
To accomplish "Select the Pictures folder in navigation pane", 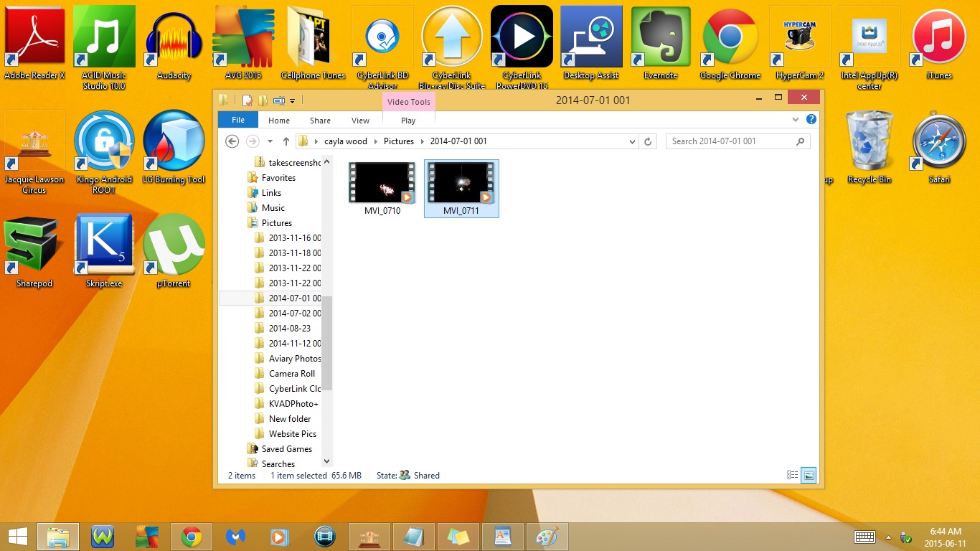I will coord(276,223).
